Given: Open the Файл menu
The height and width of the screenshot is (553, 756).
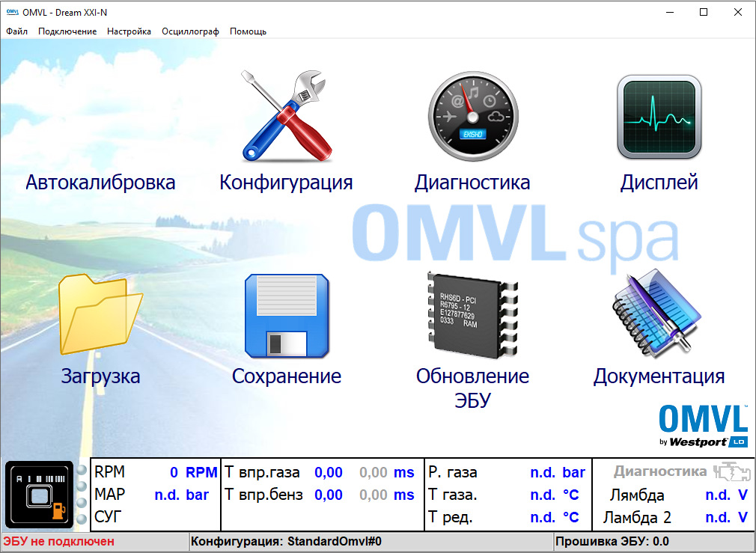Looking at the screenshot, I should 16,31.
